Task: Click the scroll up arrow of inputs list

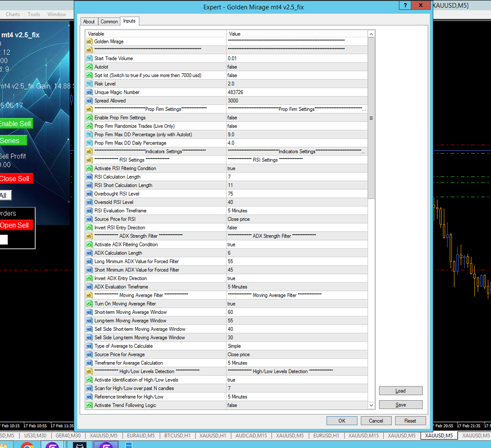Action: click(x=371, y=34)
